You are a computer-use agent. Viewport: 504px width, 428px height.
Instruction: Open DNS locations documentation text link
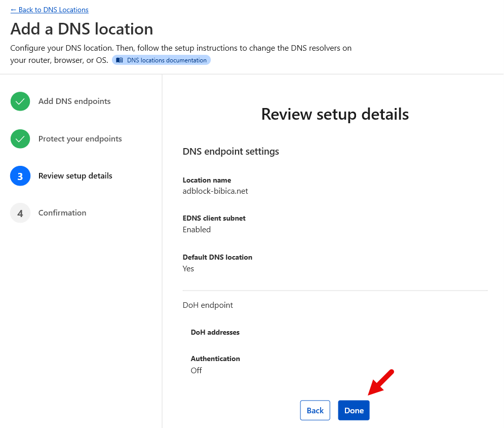(167, 60)
